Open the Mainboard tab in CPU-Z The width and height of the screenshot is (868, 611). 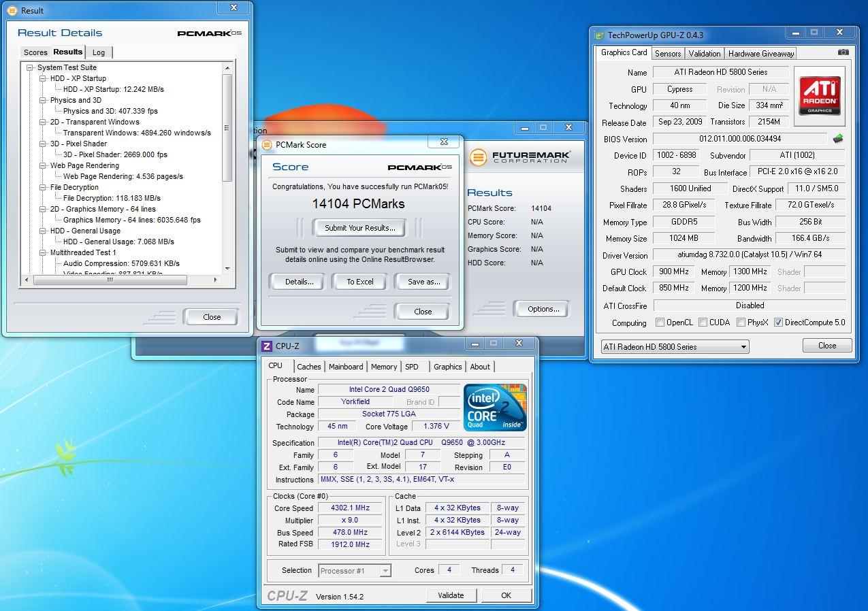click(x=346, y=367)
